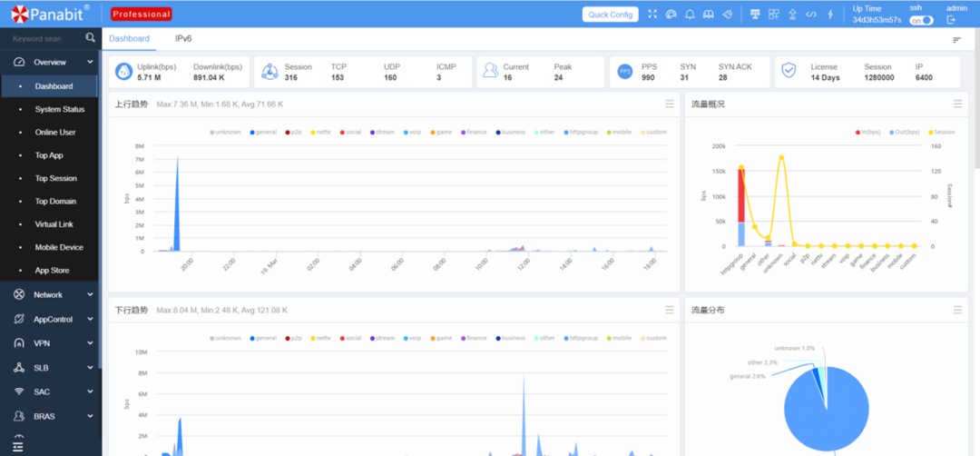Expand the AppControl sidebar section
The height and width of the screenshot is (456, 980).
coord(50,319)
